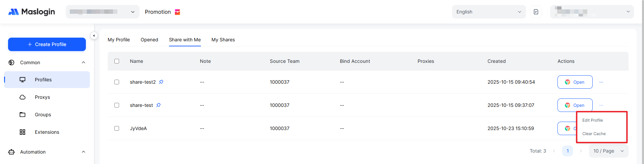Collapse the Automation section chevron
644x164 pixels.
[x=84, y=152]
